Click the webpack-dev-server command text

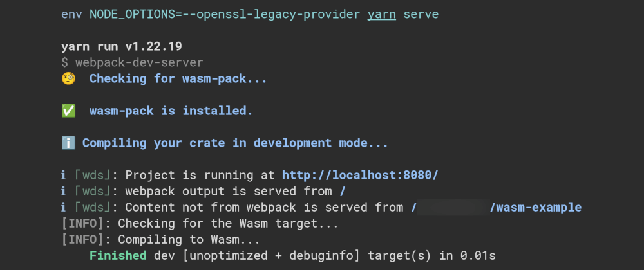point(139,63)
